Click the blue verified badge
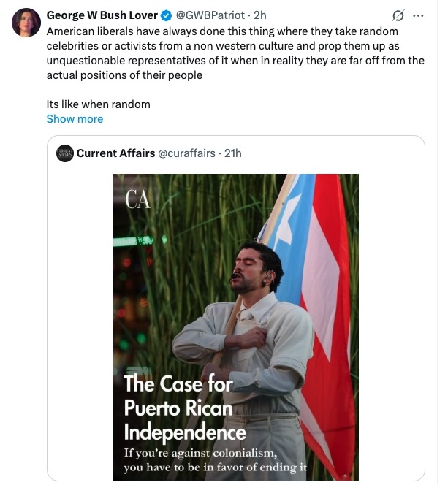 (165, 15)
